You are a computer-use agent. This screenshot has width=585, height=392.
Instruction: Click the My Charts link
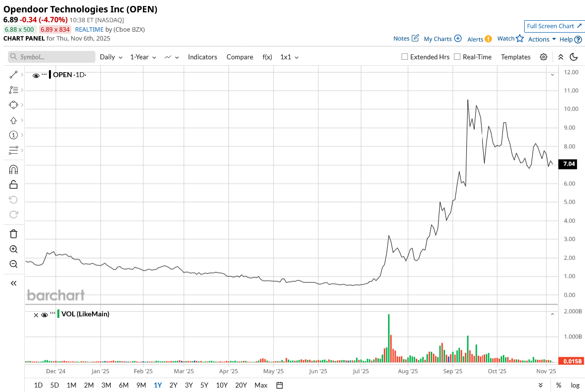click(x=438, y=39)
